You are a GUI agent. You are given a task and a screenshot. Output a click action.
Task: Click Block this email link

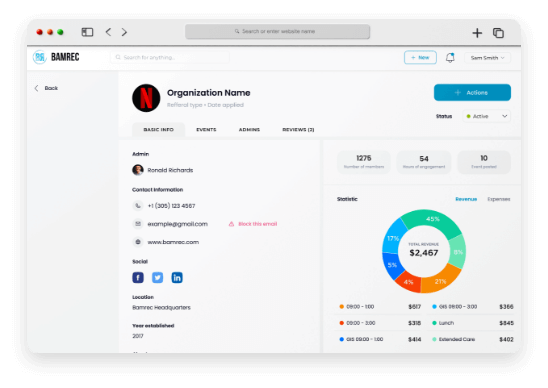tap(253, 224)
